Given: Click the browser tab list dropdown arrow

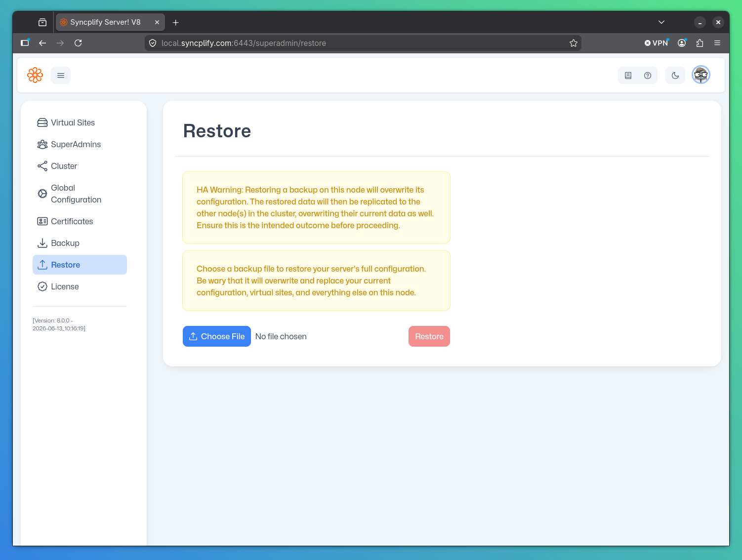Looking at the screenshot, I should coord(661,22).
